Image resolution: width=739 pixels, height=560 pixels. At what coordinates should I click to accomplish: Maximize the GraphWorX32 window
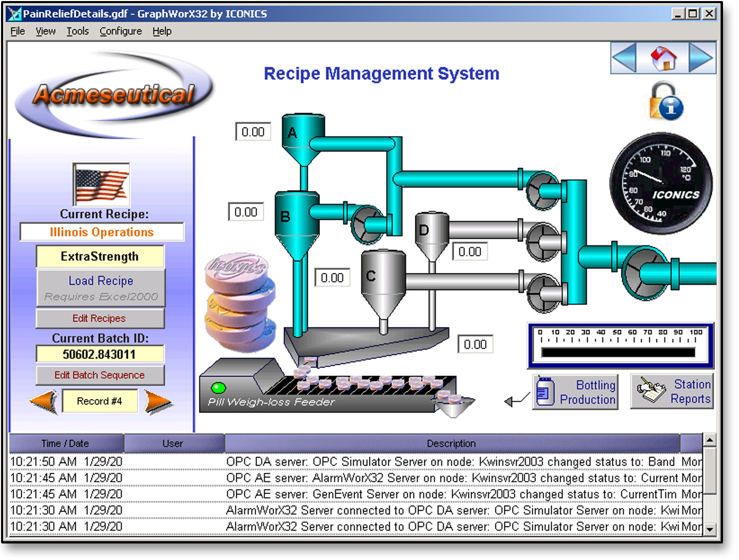[693, 14]
